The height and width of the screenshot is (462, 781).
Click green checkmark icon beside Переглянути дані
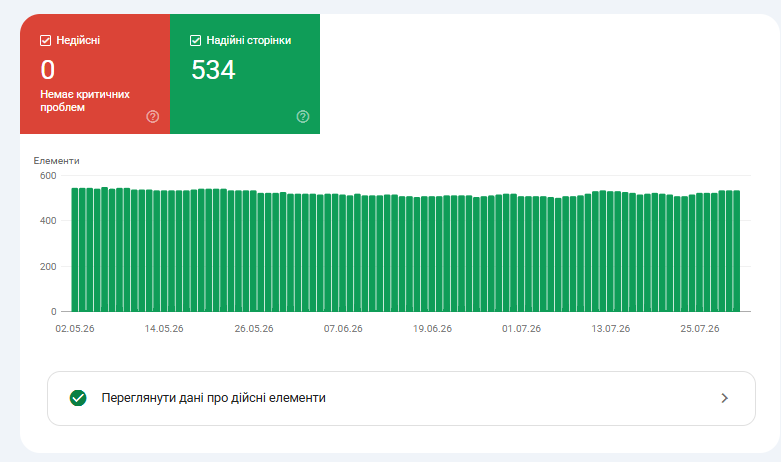(x=78, y=398)
